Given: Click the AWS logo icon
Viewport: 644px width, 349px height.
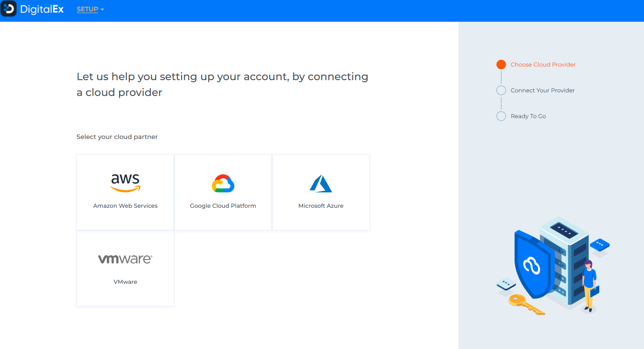Looking at the screenshot, I should click(x=125, y=183).
